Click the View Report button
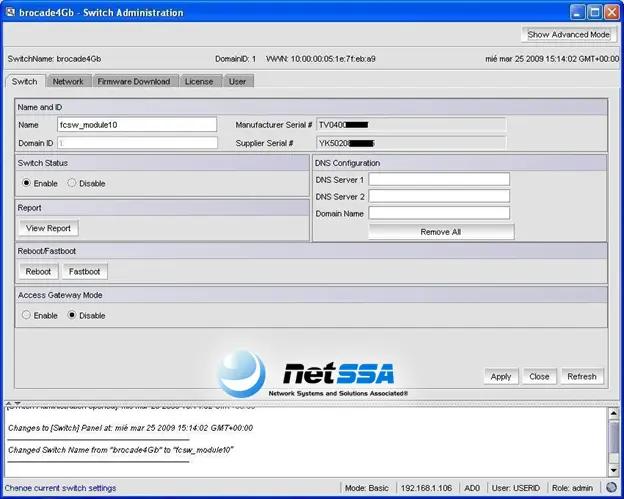 pos(48,228)
